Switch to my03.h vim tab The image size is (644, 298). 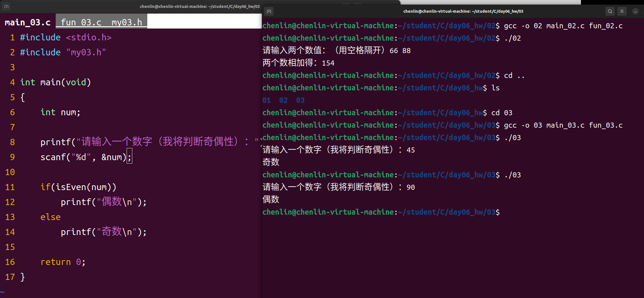pos(127,22)
